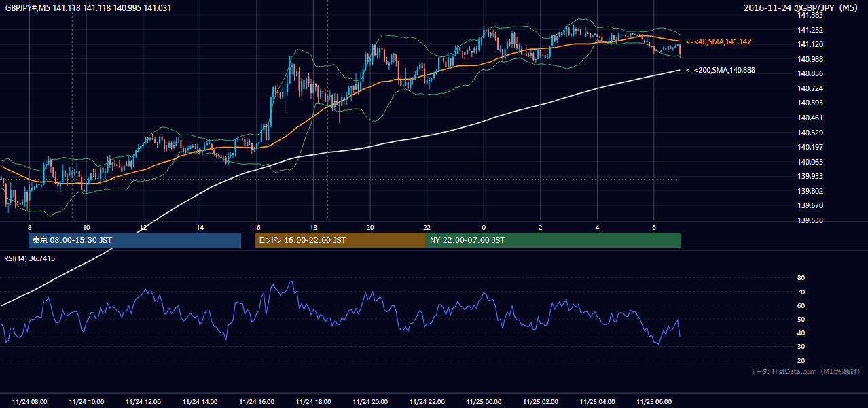Viewport: 868px width, 408px height.
Task: Click hour label 16 under price chart
Action: point(257,227)
